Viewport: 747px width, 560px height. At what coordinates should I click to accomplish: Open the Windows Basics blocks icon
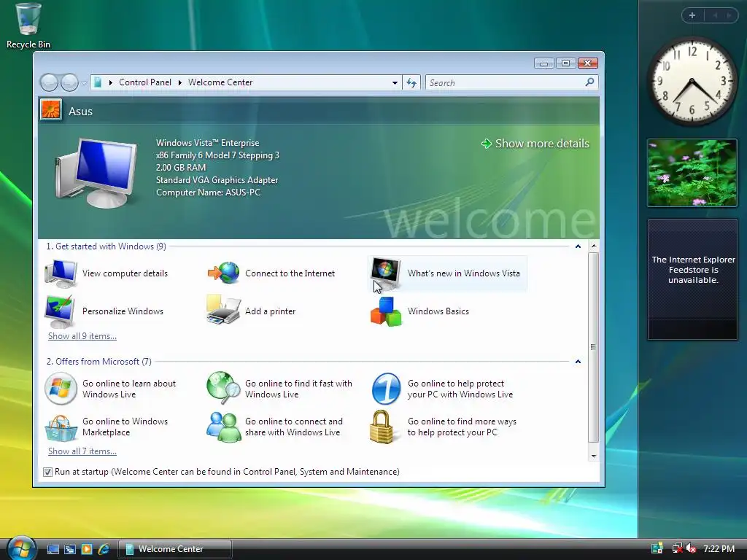coord(386,312)
